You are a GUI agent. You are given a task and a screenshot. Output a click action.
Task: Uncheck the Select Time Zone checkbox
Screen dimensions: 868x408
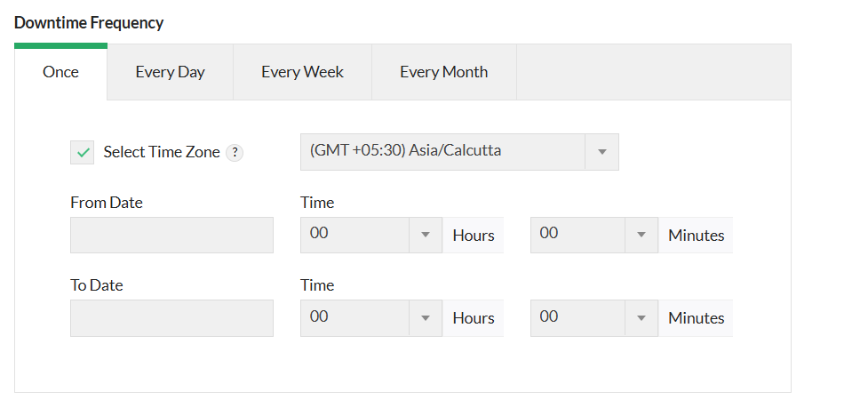pyautogui.click(x=83, y=153)
